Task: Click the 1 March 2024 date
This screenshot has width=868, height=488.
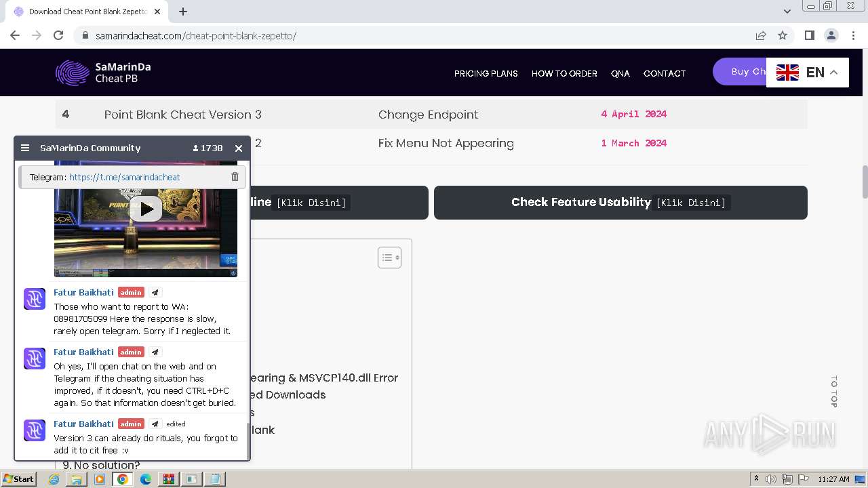Action: coord(634,143)
